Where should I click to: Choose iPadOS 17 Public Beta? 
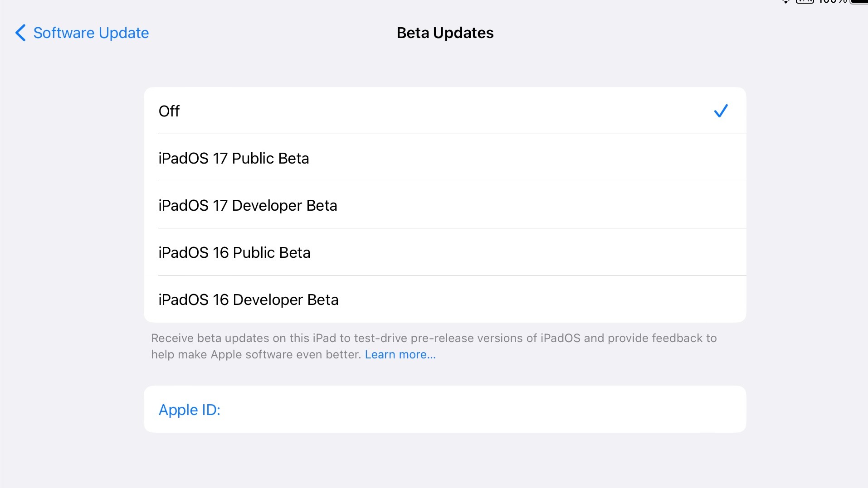(x=445, y=158)
